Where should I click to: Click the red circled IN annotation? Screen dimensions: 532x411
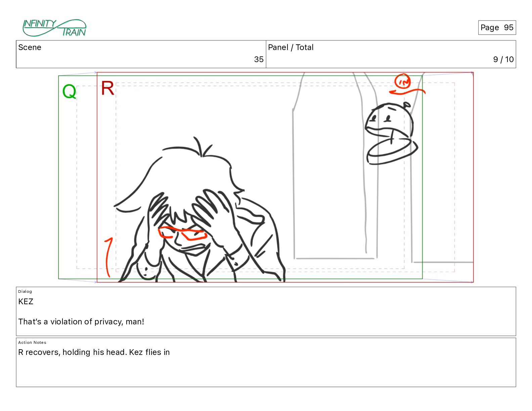point(402,81)
